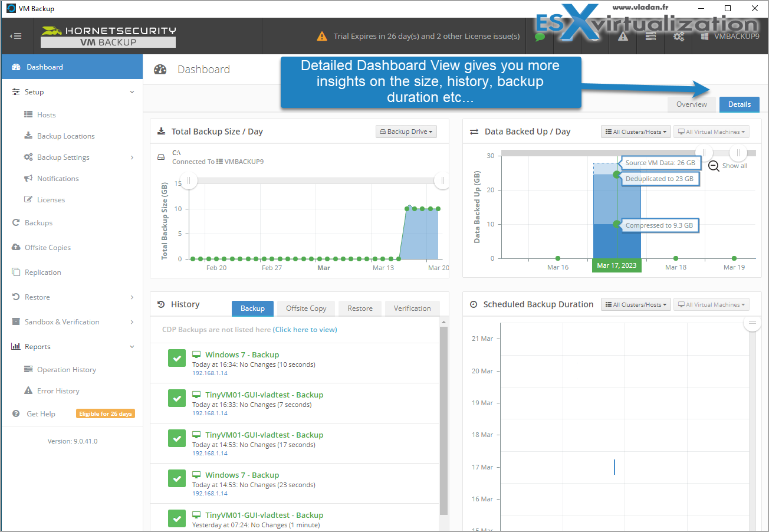Click left range handle of Total Backup Size chart
The image size is (769, 532).
pyautogui.click(x=189, y=180)
